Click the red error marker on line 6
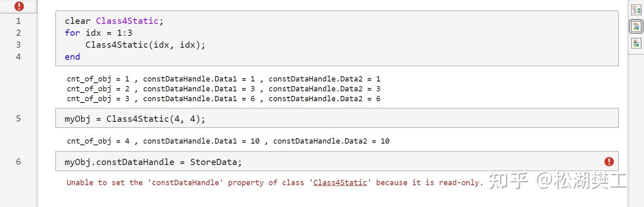This screenshot has width=644, height=207. point(609,162)
